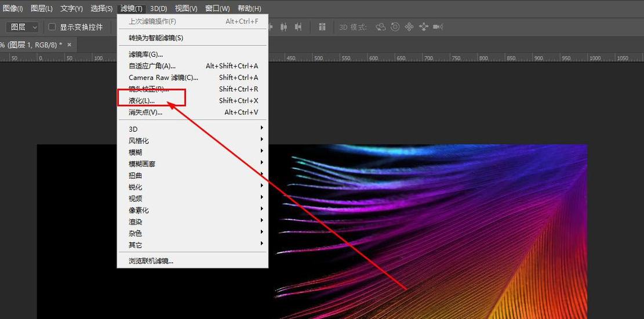Select the 3D pan mode icon
This screenshot has width=644, height=319.
409,27
